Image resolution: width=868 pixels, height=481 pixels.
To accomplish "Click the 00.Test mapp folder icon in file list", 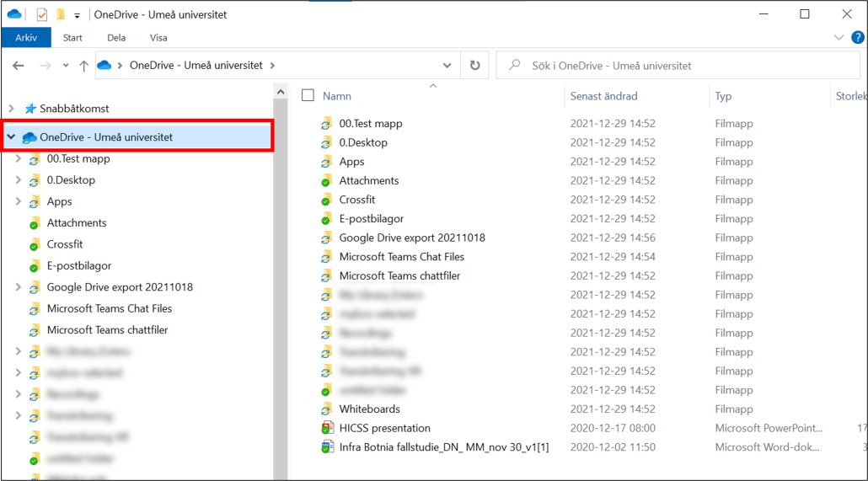I will (x=327, y=124).
